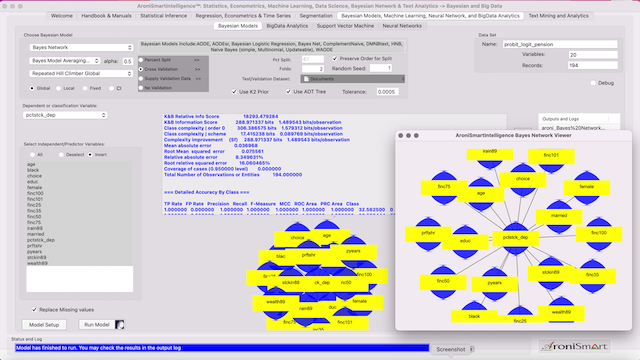
Task: Open the Bayes Network model dropdown
Action: click(82, 47)
